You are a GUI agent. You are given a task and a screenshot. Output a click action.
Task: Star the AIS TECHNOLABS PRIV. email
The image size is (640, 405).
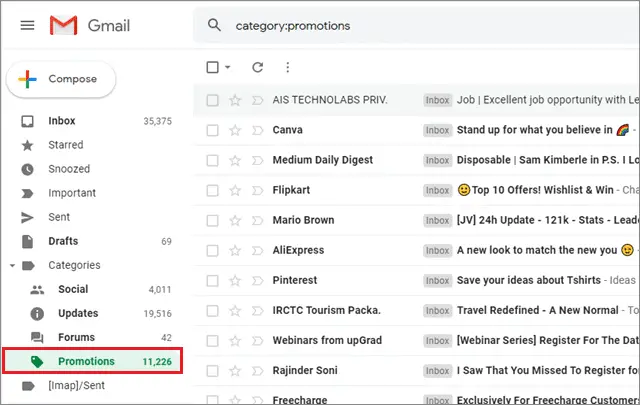pos(235,100)
